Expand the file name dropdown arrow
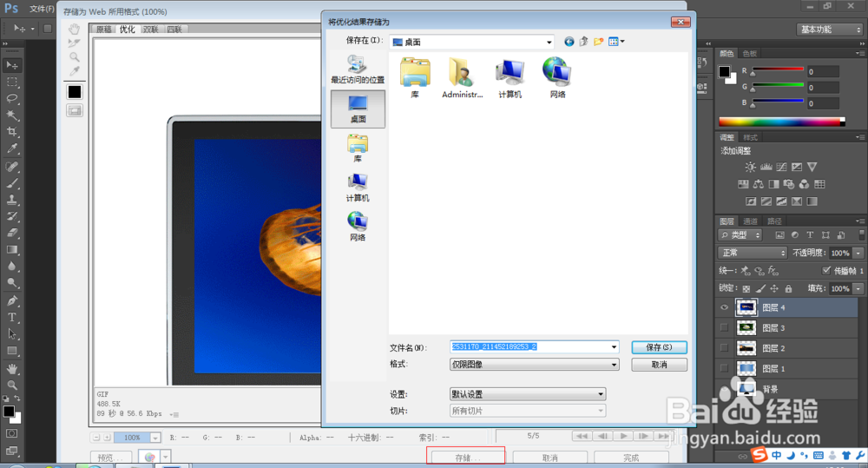The image size is (868, 468). coord(614,347)
